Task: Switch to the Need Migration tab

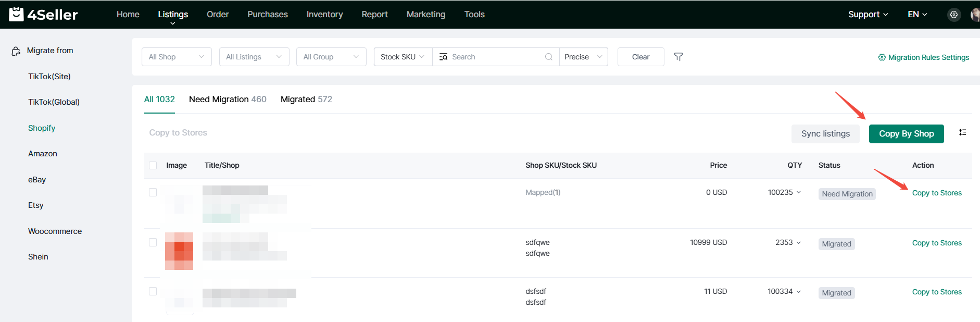Action: [228, 100]
